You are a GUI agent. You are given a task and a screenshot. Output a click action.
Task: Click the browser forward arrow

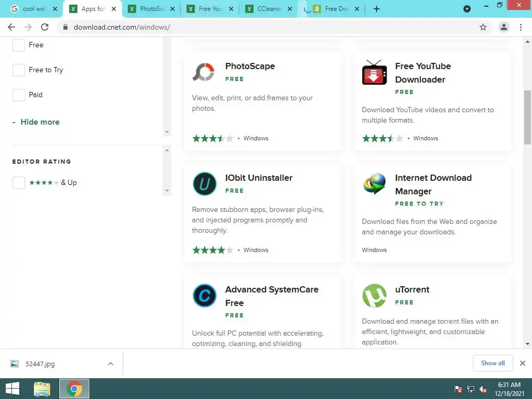coord(28,27)
